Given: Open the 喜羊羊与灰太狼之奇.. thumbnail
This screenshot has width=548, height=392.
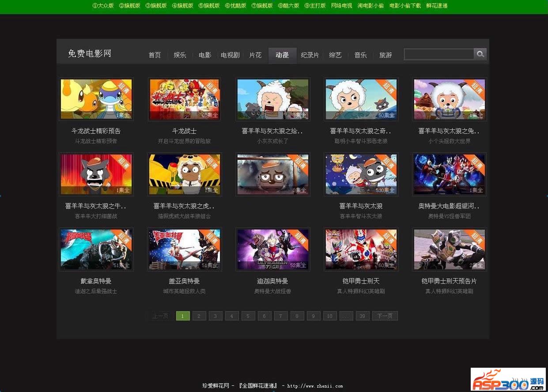Looking at the screenshot, I should pyautogui.click(x=361, y=99).
